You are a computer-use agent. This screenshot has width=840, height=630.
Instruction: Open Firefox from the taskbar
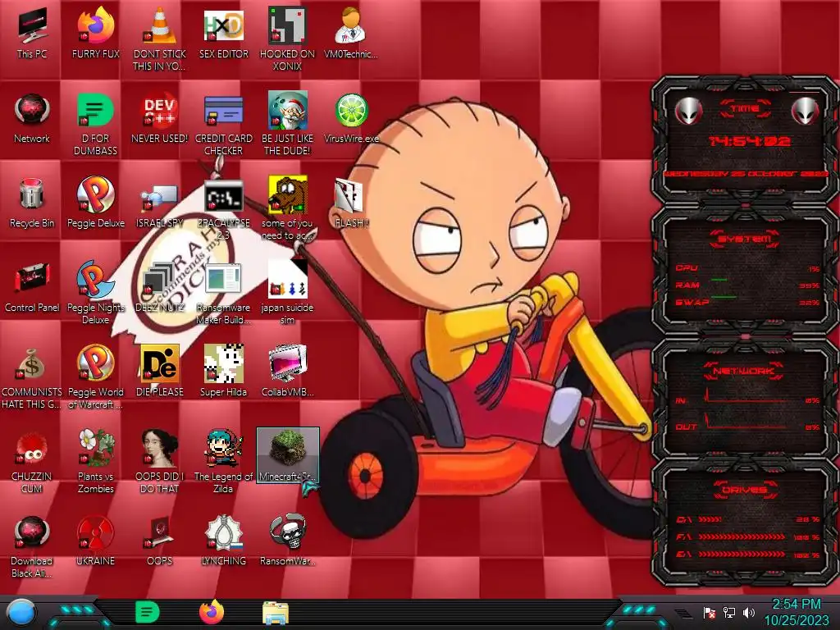pos(212,612)
